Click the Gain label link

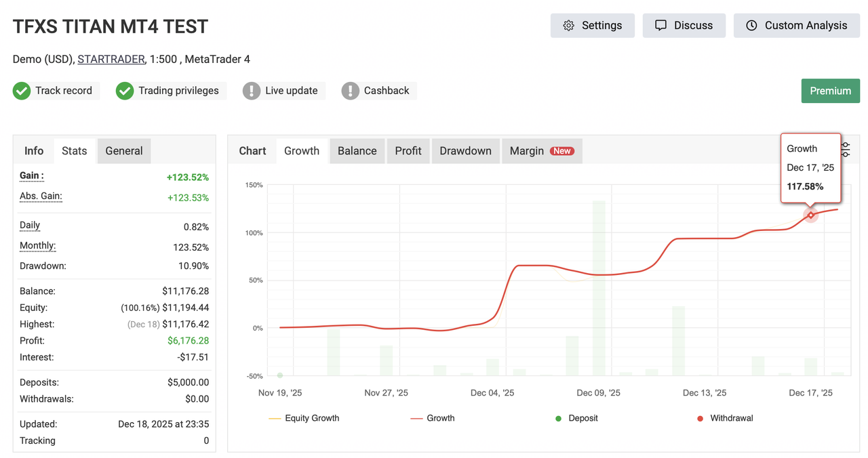point(31,176)
